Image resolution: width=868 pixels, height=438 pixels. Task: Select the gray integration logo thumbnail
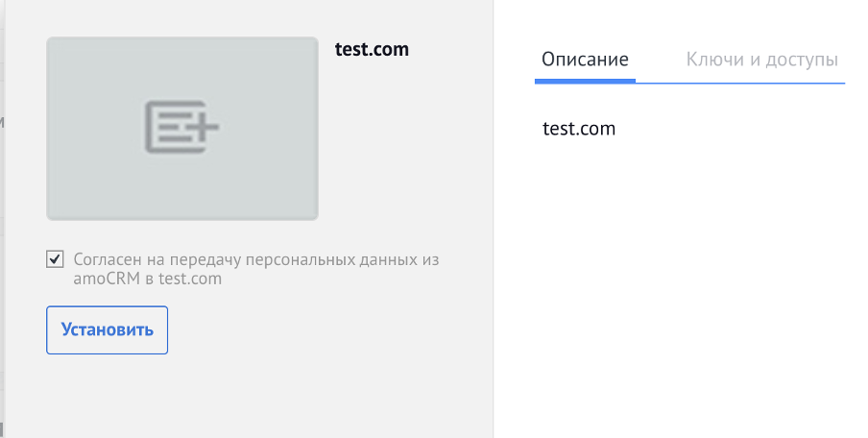(182, 129)
